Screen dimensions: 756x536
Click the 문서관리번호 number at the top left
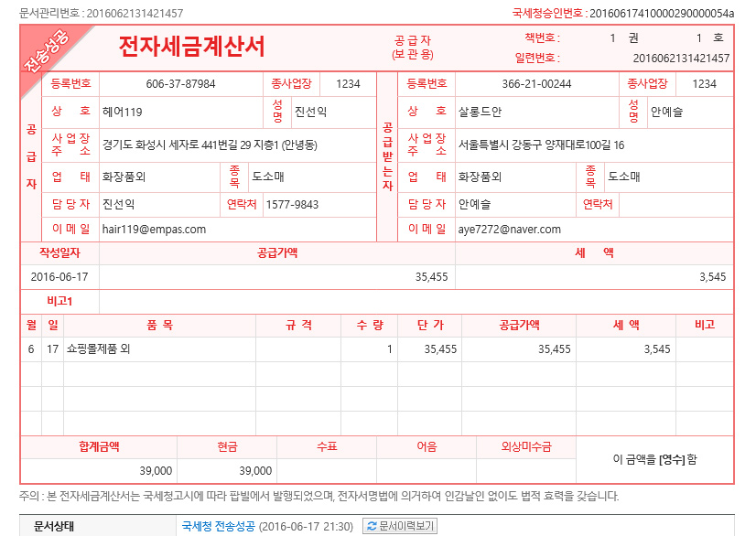pos(135,13)
